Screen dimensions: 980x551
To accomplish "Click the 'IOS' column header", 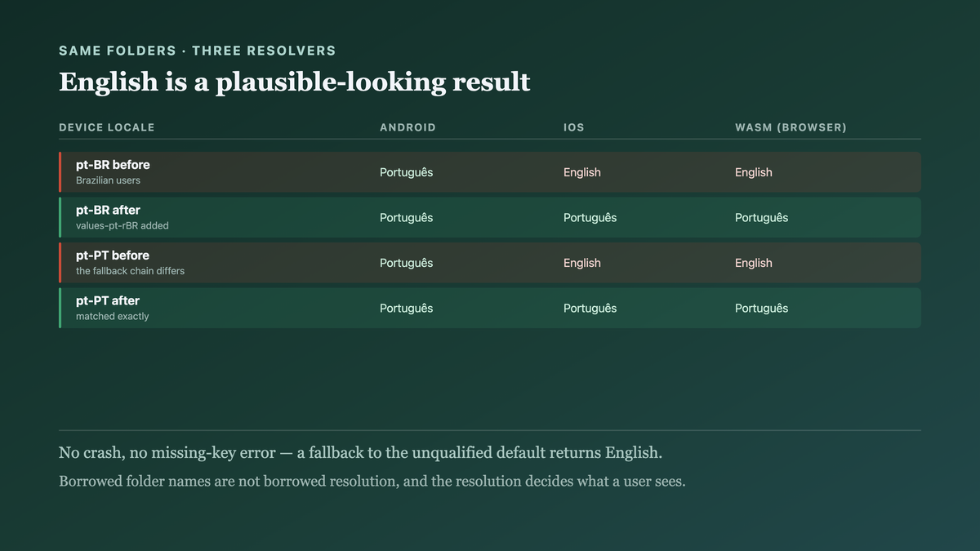I will [574, 127].
